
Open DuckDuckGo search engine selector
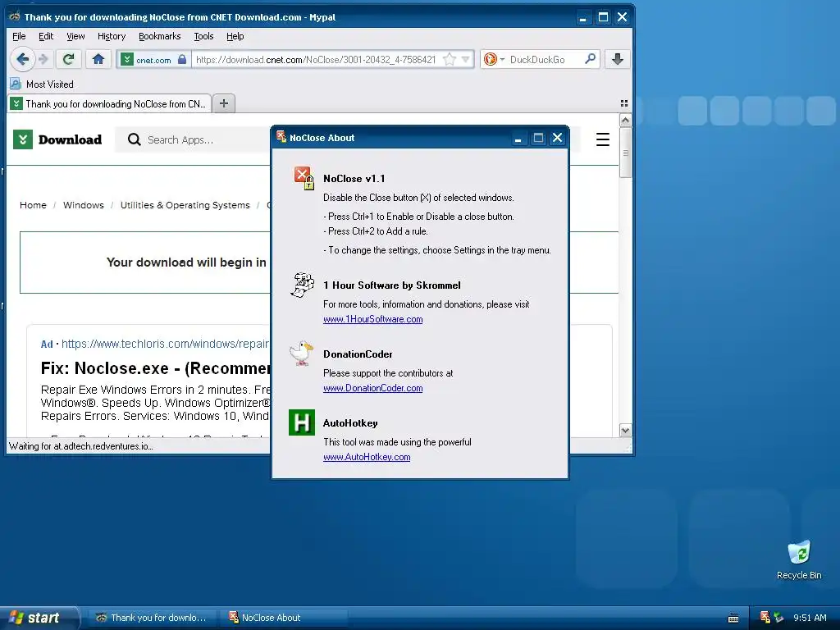(x=493, y=59)
